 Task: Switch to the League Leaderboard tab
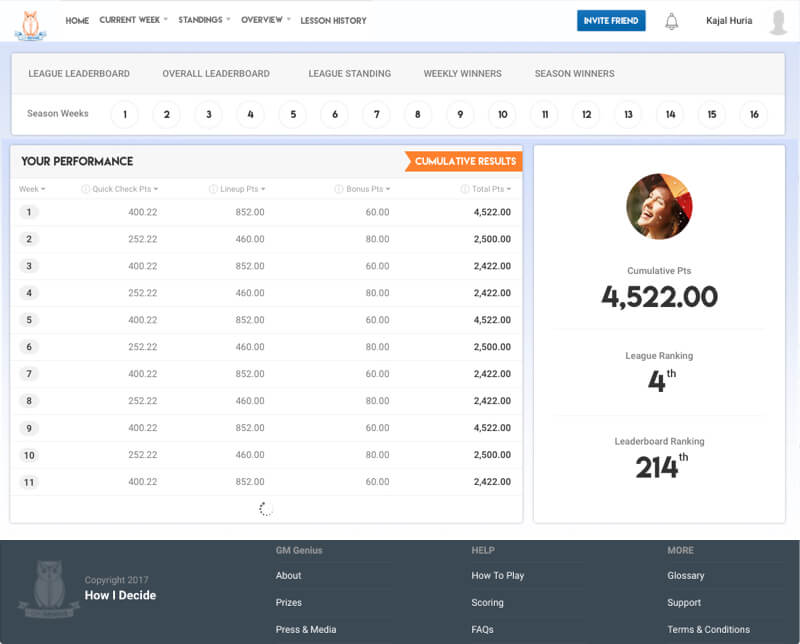pyautogui.click(x=79, y=73)
